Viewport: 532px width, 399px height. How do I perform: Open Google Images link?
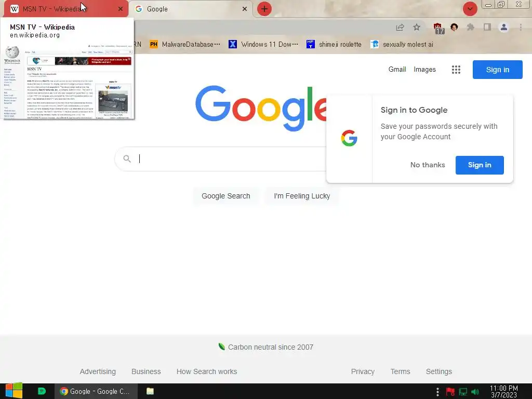[x=424, y=69]
